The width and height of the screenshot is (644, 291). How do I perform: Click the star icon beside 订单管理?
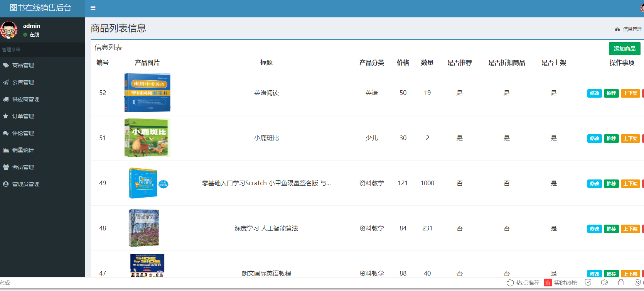coord(6,116)
